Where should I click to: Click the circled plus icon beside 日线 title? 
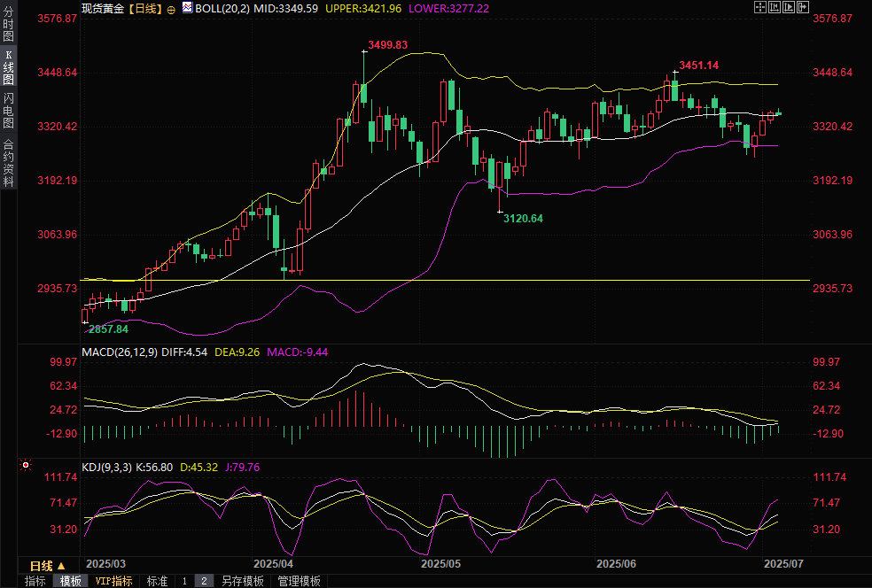click(x=171, y=10)
